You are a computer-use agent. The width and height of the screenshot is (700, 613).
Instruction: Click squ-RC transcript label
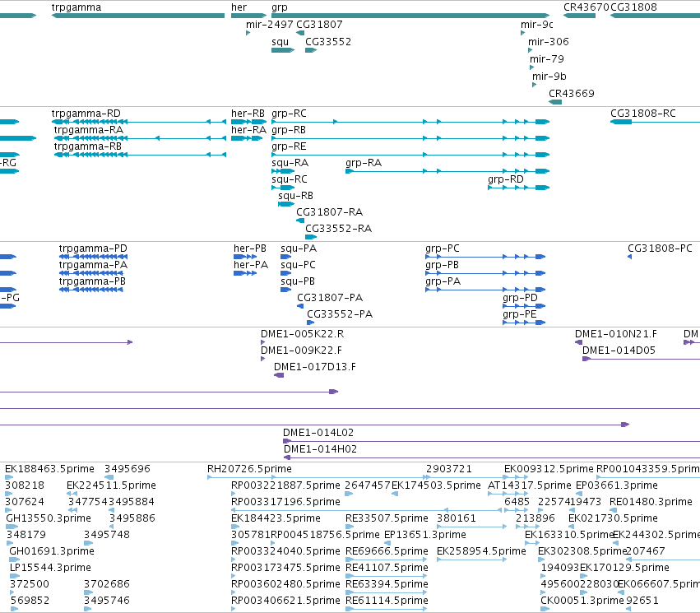[x=290, y=179]
